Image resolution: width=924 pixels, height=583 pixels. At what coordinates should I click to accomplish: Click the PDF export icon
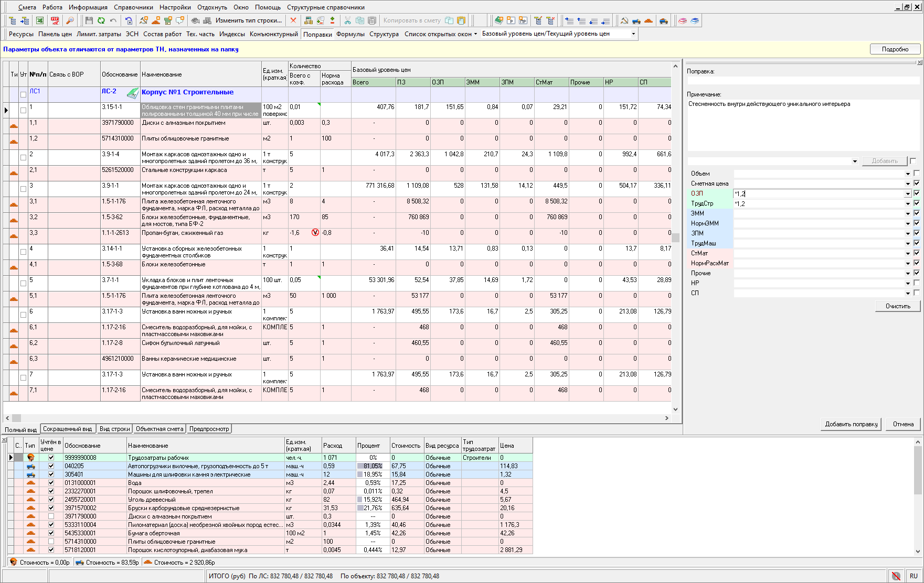pyautogui.click(x=55, y=20)
